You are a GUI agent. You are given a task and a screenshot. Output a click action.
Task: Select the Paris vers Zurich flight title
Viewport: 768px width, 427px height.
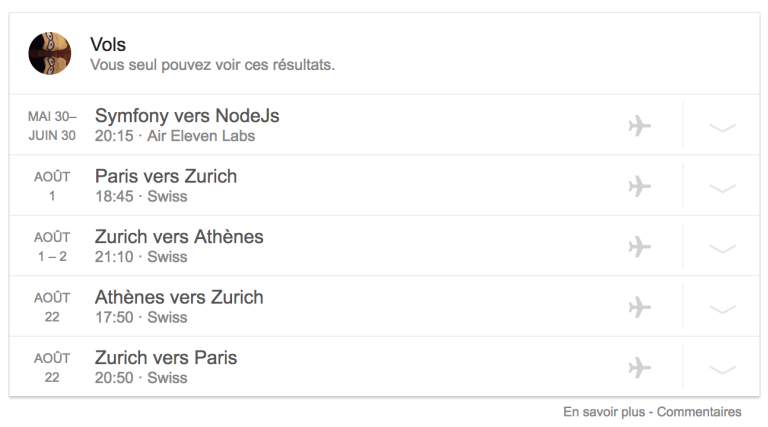pyautogui.click(x=166, y=176)
